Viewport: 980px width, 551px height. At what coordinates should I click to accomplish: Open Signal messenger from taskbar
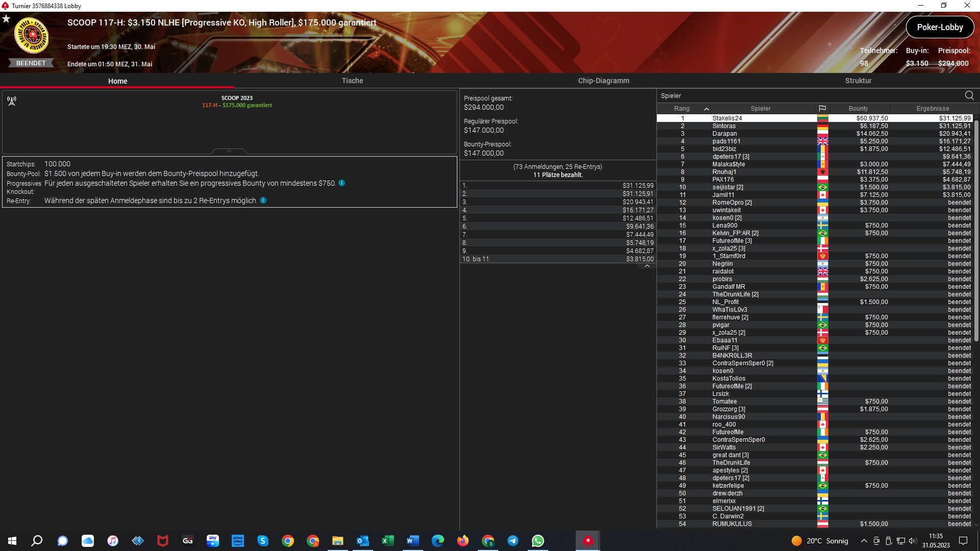[x=62, y=541]
